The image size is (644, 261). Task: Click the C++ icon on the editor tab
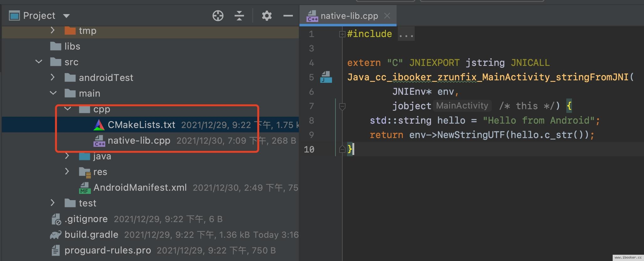312,16
